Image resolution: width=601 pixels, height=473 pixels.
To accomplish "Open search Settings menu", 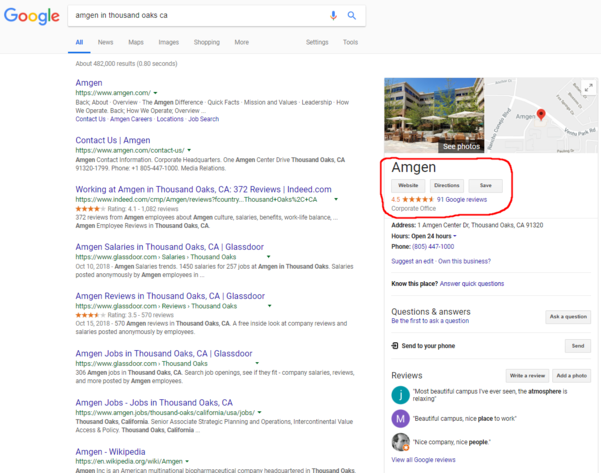I will [317, 43].
